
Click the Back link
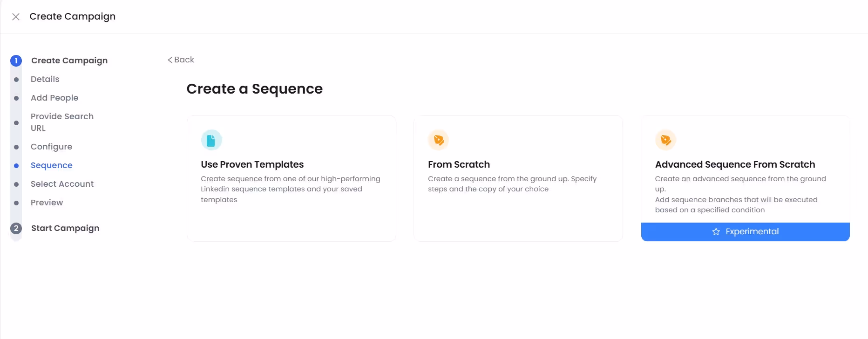(183, 60)
